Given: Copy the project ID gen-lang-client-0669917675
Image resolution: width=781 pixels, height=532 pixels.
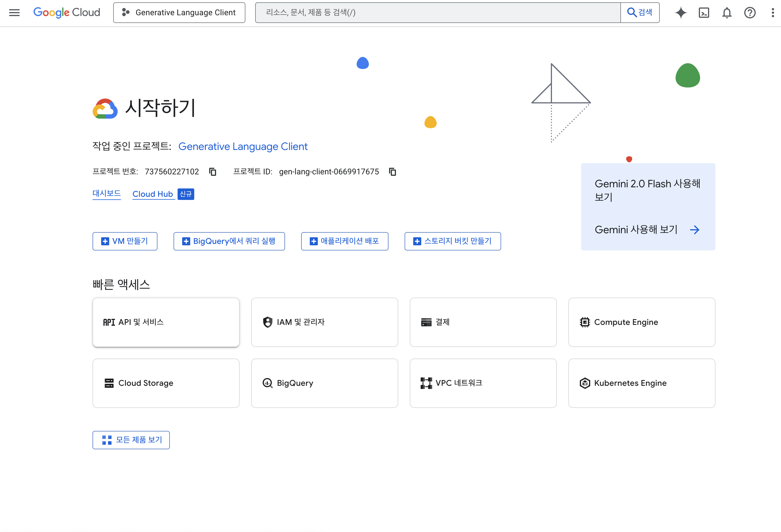Looking at the screenshot, I should point(393,171).
